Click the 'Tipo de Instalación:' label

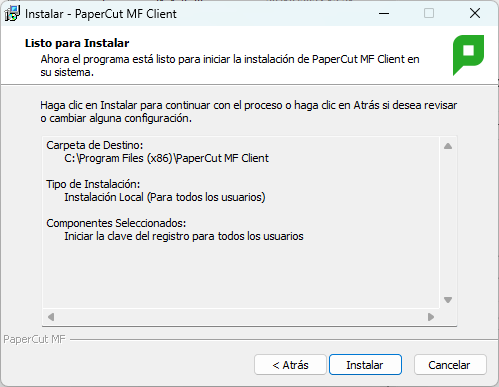(x=93, y=184)
